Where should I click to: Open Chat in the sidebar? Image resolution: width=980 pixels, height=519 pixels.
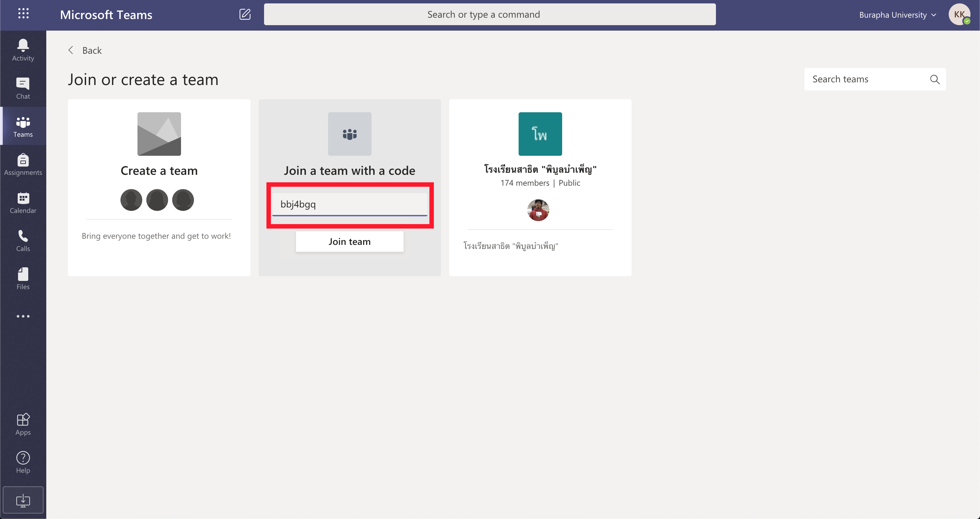23,88
